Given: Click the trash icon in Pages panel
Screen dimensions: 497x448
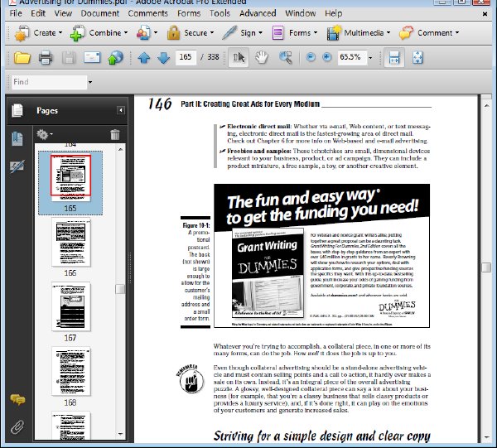Looking at the screenshot, I should point(115,134).
